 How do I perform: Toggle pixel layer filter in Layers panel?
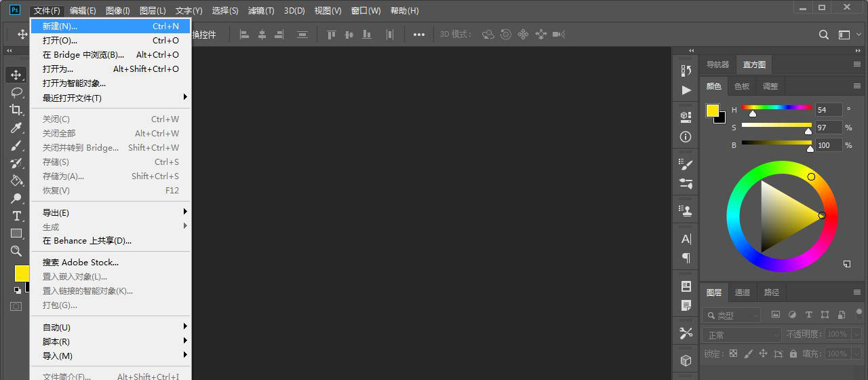click(776, 315)
